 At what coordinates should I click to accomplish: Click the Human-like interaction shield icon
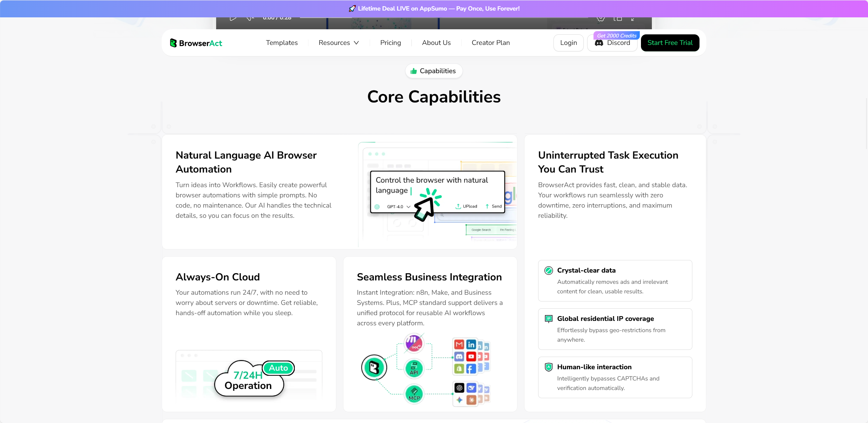[x=548, y=367]
